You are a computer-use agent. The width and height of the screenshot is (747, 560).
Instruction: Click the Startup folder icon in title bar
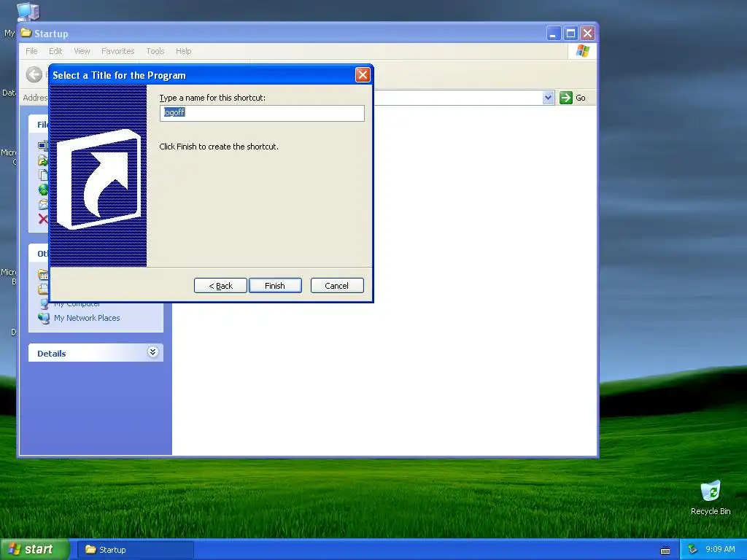26,34
